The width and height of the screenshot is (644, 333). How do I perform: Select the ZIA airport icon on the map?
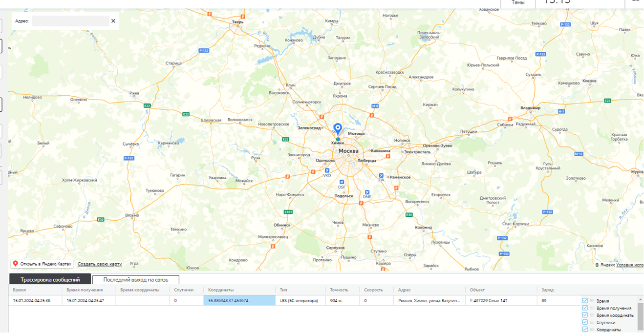(x=381, y=175)
